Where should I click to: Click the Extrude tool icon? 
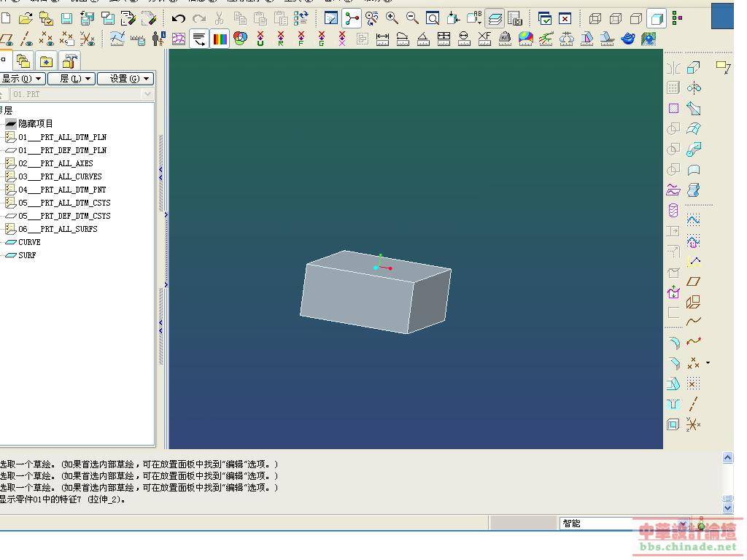point(694,68)
